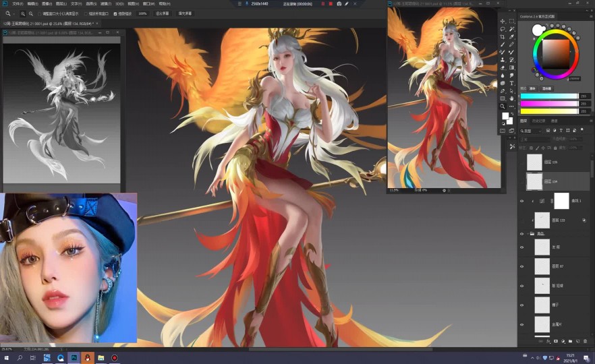This screenshot has width=595, height=364.
Task: Enable zoom all windows checkbox
Action: (x=86, y=13)
